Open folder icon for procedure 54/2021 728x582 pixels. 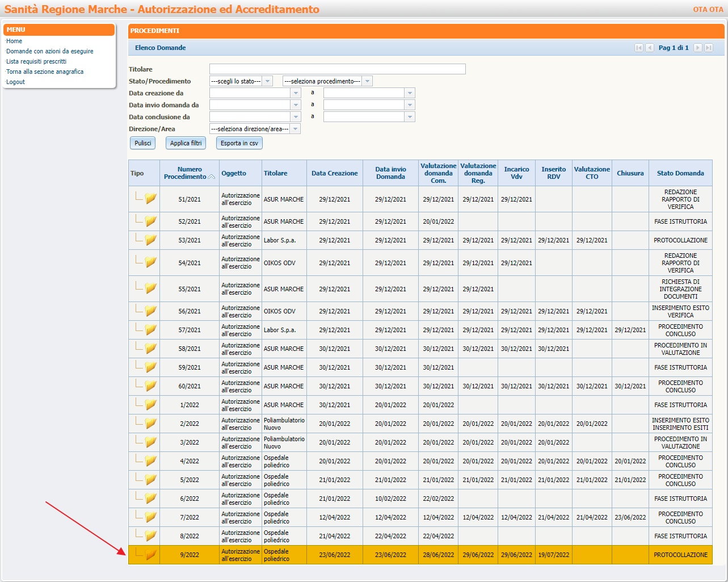[x=150, y=262]
